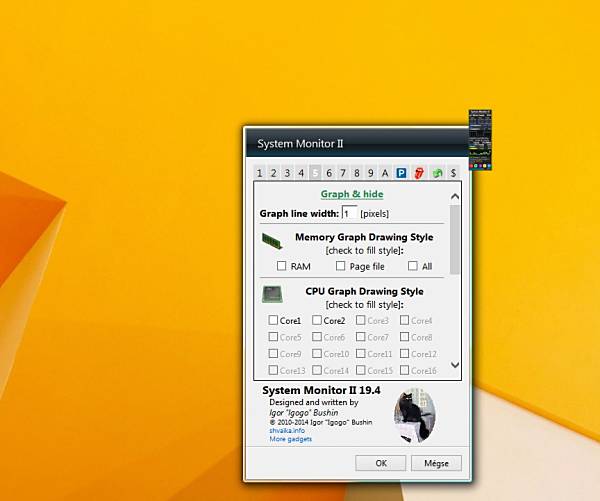
Task: Enable RAM fill style checkbox
Action: click(281, 266)
